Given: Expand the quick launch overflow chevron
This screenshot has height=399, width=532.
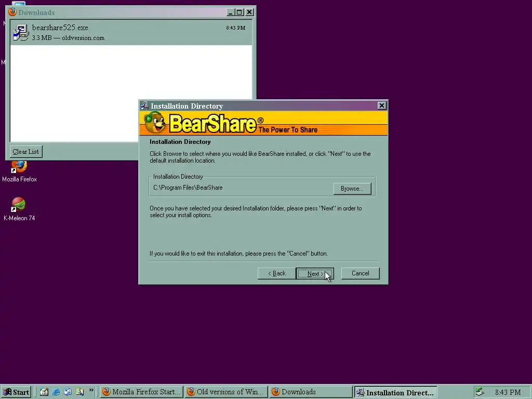Looking at the screenshot, I should pos(91,390).
